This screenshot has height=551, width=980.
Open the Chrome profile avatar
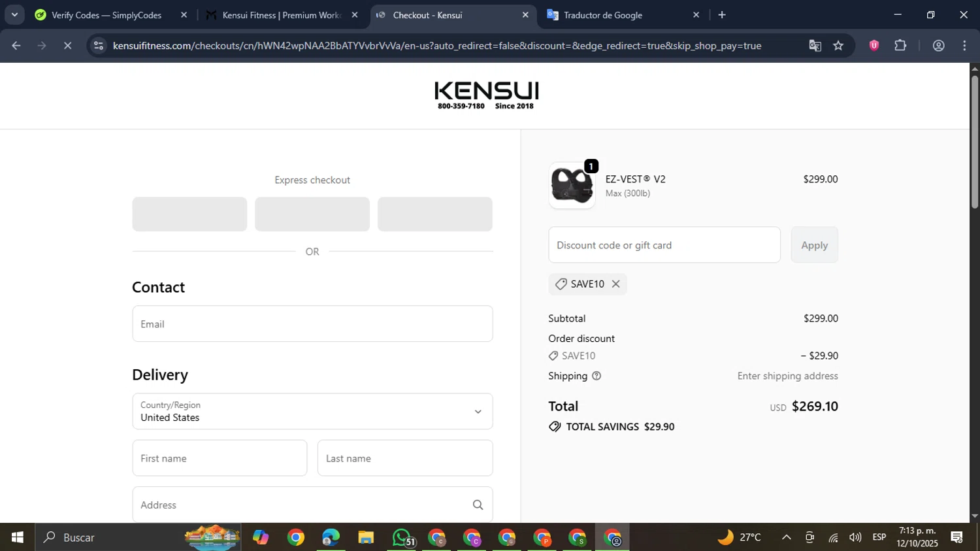click(x=938, y=45)
